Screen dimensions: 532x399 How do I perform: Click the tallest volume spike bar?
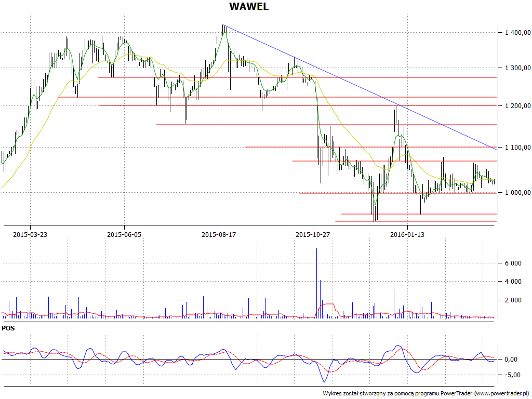pyautogui.click(x=316, y=283)
